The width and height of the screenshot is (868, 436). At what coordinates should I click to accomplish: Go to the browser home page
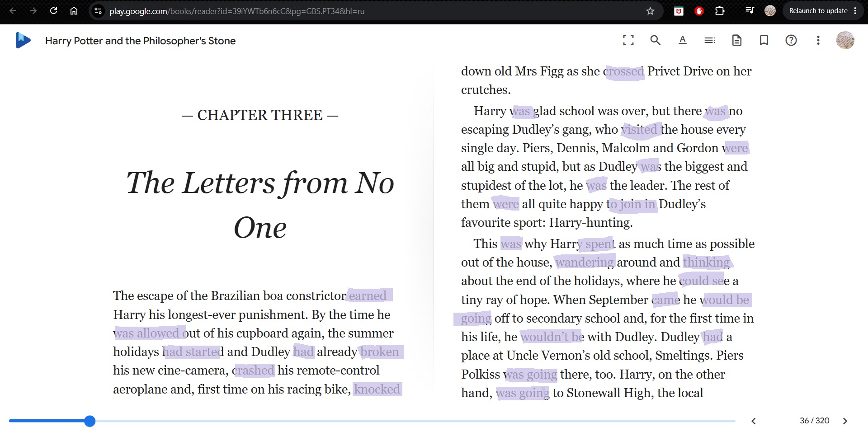pos(74,11)
